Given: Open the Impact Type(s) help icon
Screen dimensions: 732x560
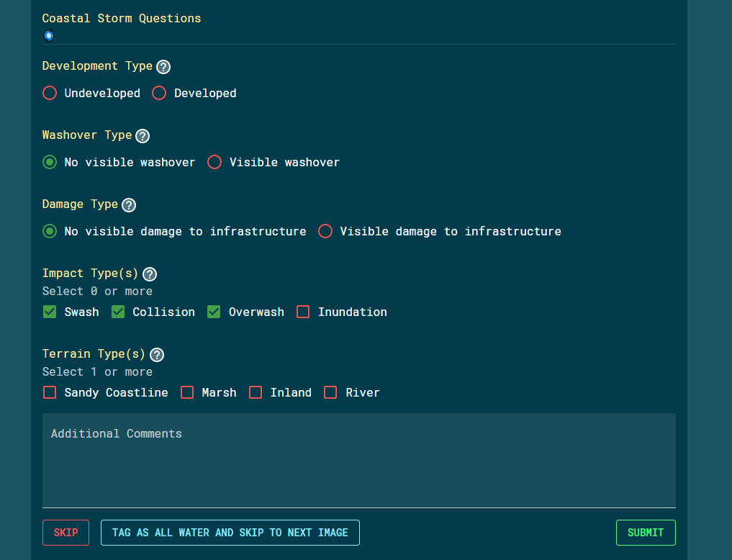Looking at the screenshot, I should click(149, 274).
